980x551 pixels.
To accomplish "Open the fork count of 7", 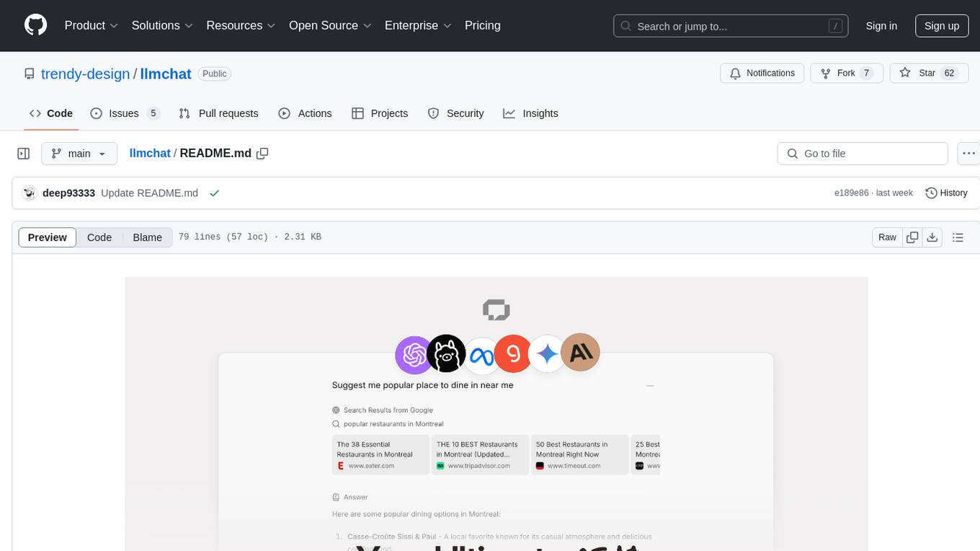I will [x=867, y=73].
